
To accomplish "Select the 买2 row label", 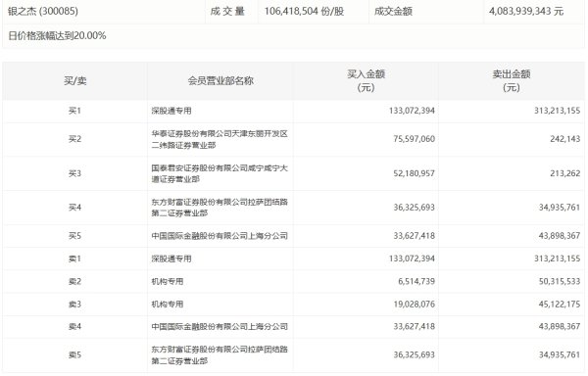I will (74, 139).
